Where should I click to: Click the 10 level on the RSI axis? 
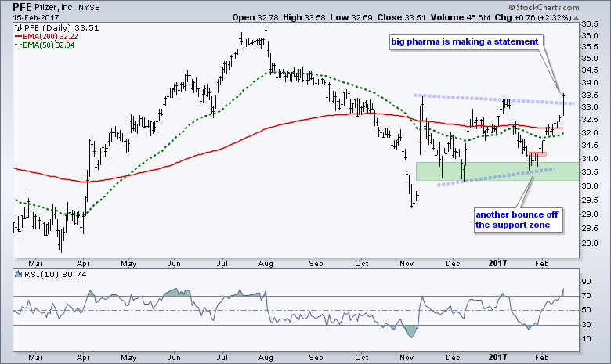[x=586, y=339]
